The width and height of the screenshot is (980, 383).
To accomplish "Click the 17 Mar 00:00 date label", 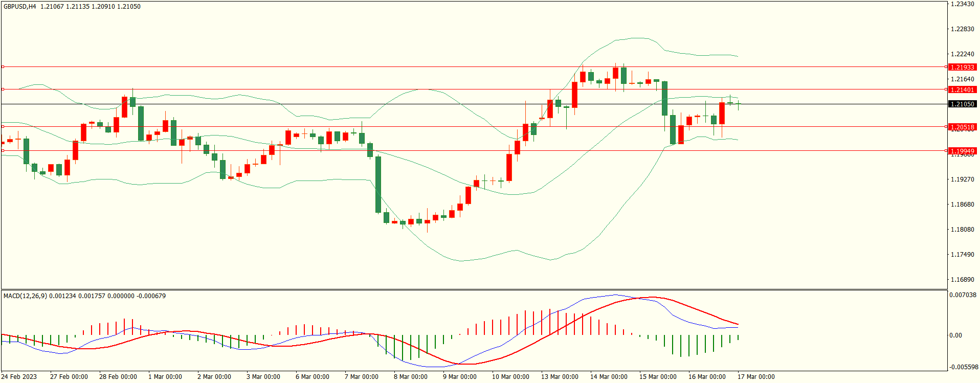I will (x=756, y=377).
